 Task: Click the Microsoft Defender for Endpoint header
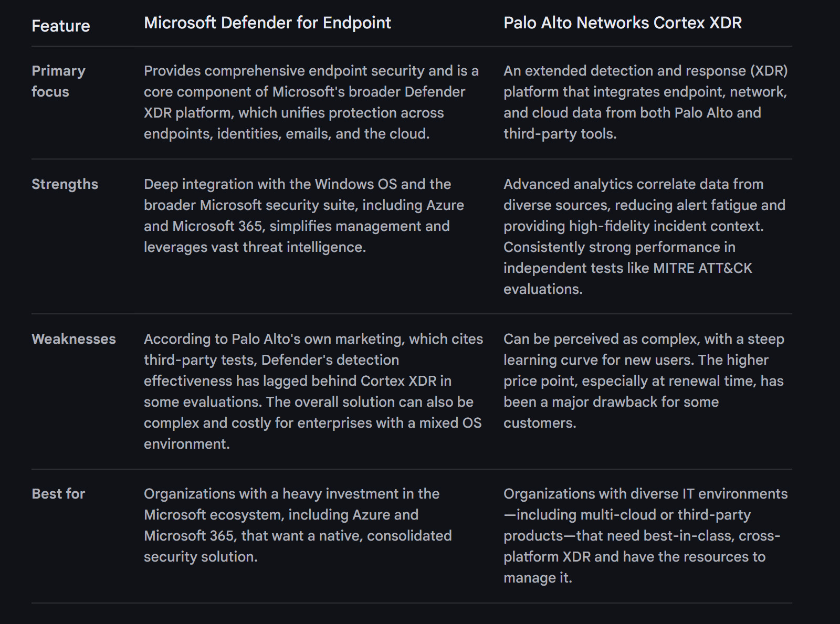(x=267, y=23)
